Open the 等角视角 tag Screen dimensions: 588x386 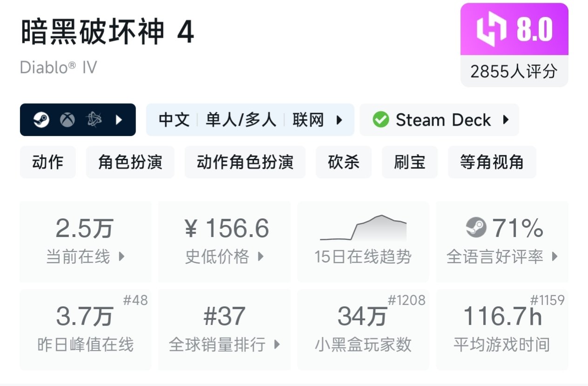click(x=492, y=162)
